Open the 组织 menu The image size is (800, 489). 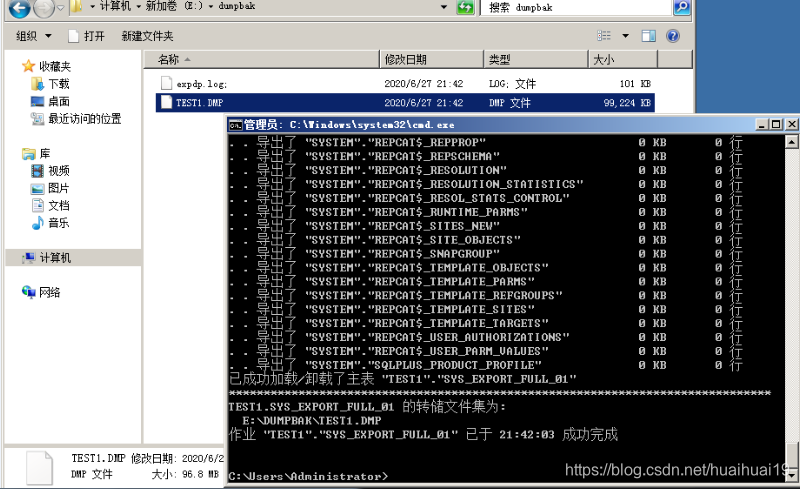(x=34, y=36)
